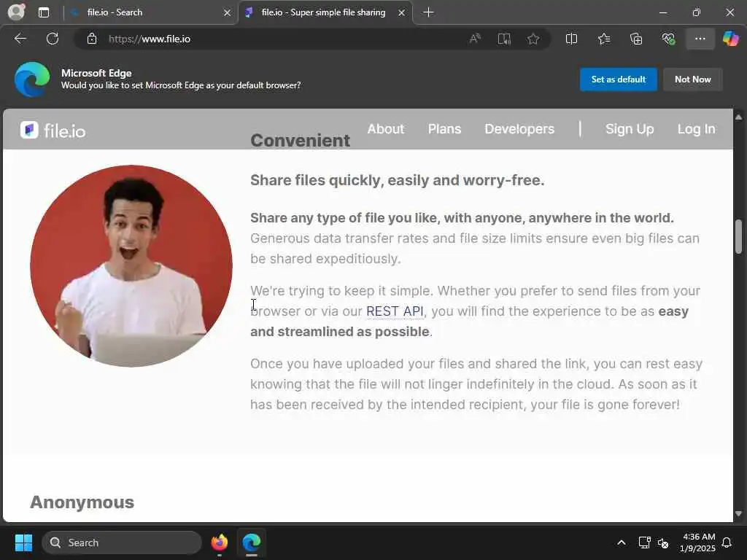Viewport: 747px width, 560px height.
Task: Open the Developers page
Action: point(519,129)
